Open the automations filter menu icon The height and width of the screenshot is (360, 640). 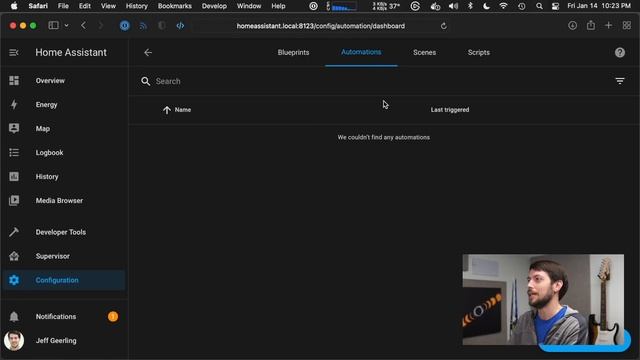[620, 81]
